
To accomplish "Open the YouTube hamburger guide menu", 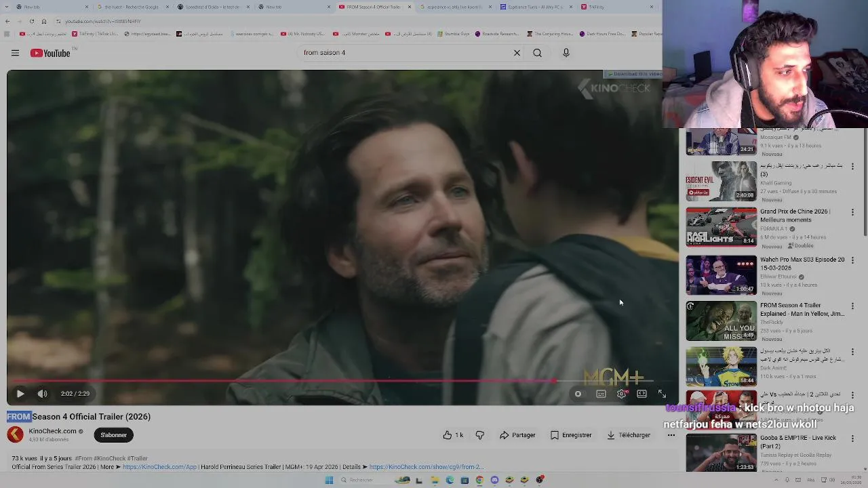I will pyautogui.click(x=15, y=53).
